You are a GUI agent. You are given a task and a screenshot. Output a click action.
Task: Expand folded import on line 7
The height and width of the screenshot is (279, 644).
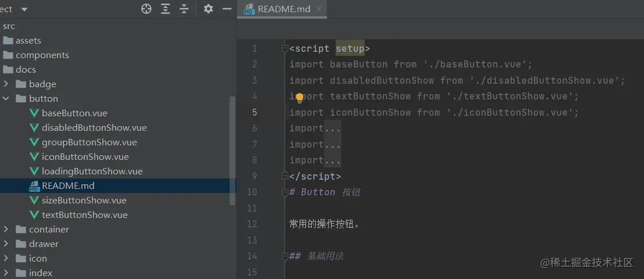point(333,144)
